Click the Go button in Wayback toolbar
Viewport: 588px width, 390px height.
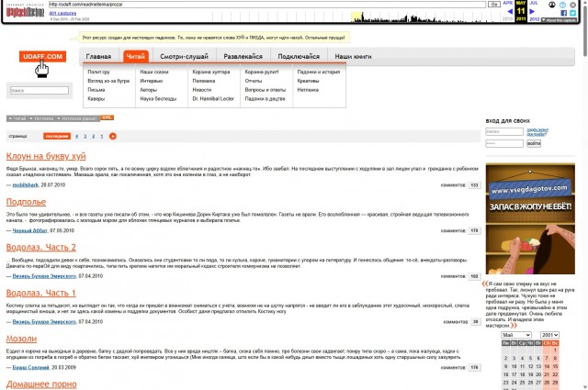click(x=494, y=5)
